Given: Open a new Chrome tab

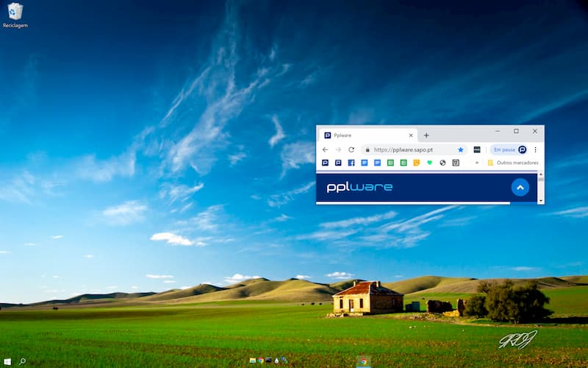Looking at the screenshot, I should 426,135.
